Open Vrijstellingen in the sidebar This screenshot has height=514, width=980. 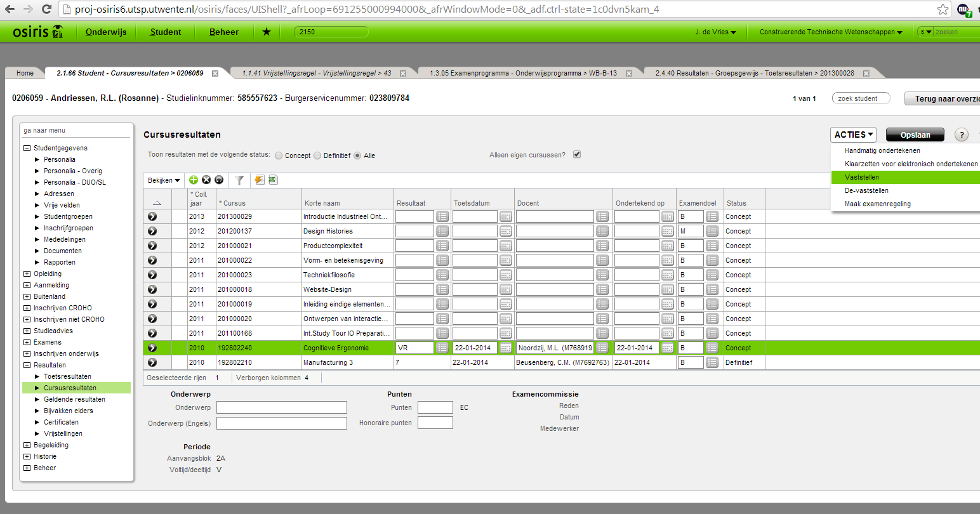(63, 433)
